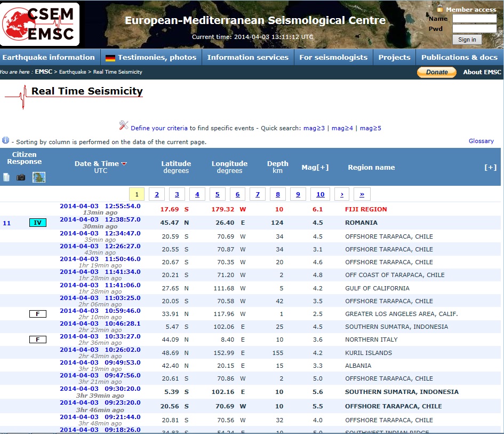This screenshot has height=434, width=504.
Task: Click the CSEM EMSC logo
Action: pyautogui.click(x=40, y=25)
